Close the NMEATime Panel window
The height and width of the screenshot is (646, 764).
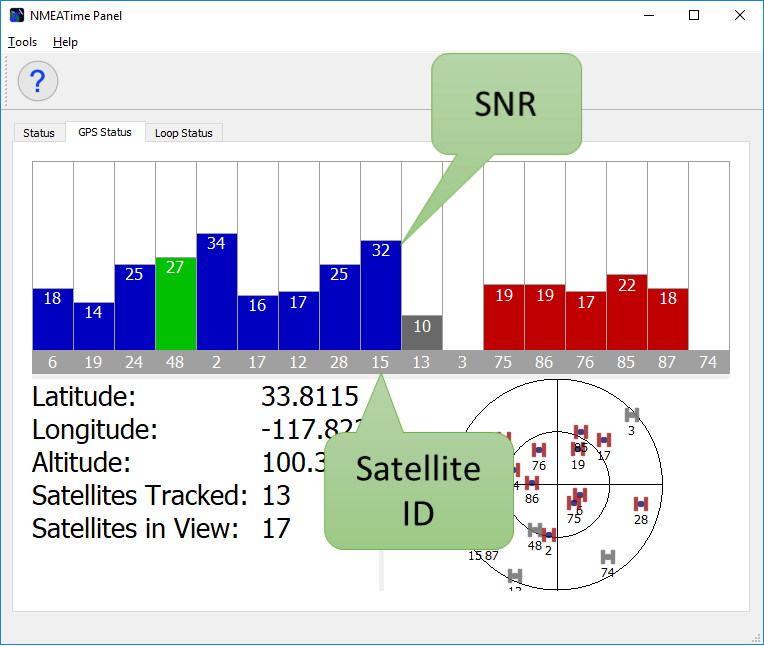coord(740,16)
